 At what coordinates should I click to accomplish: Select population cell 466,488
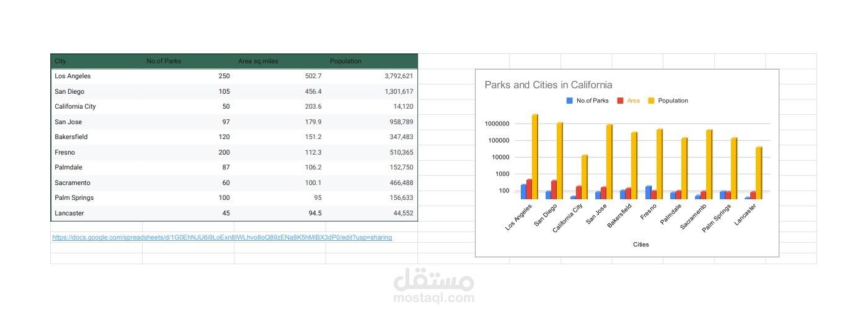tap(401, 183)
